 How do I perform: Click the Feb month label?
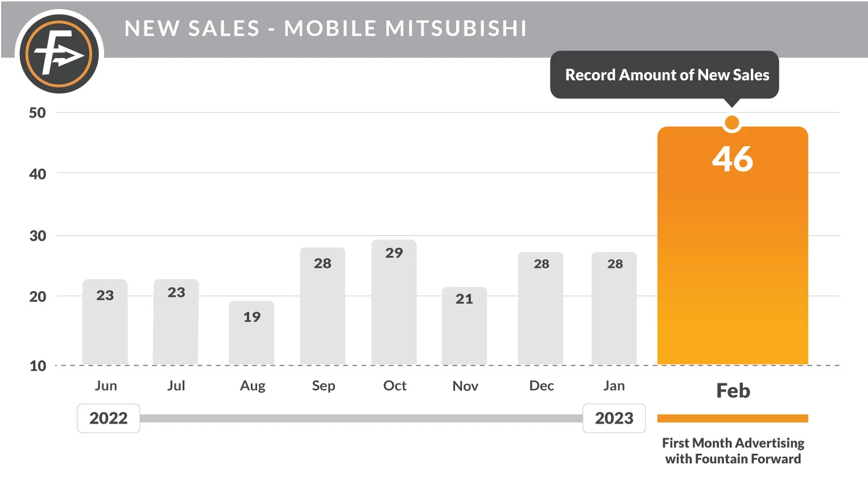click(x=733, y=391)
